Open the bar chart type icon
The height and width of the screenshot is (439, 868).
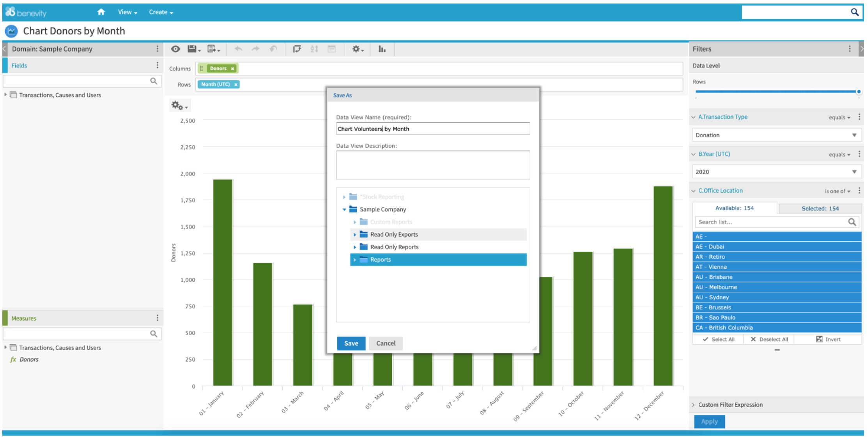(382, 49)
